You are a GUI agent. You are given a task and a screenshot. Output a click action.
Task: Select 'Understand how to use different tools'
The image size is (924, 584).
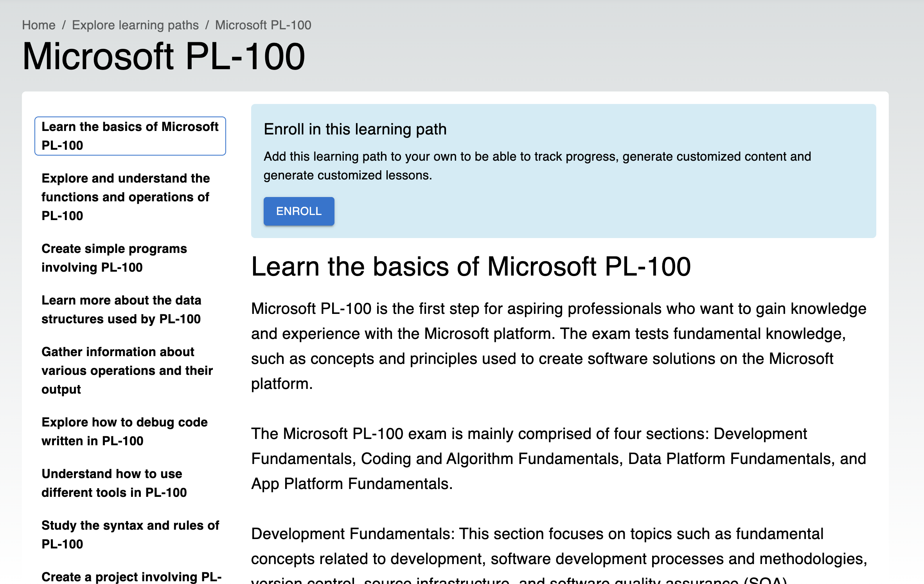point(114,483)
